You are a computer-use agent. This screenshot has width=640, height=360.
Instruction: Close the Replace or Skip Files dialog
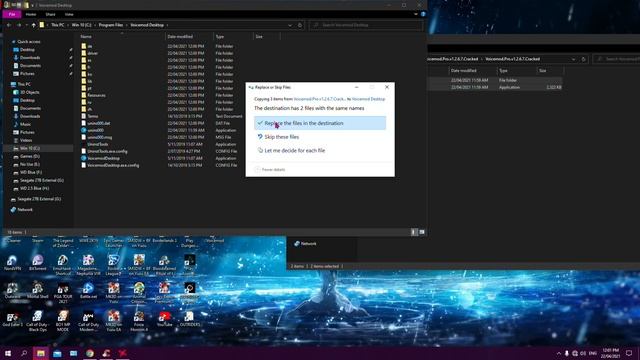coord(387,87)
